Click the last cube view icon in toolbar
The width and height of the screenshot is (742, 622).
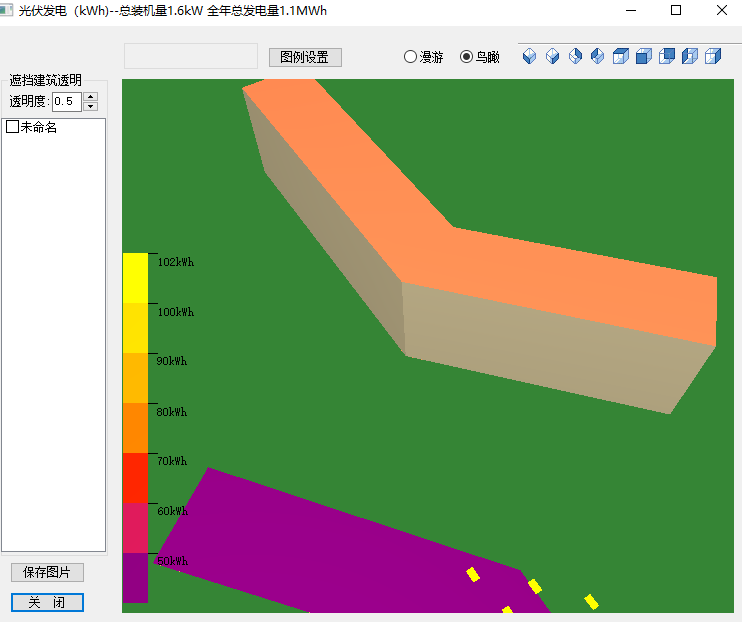coord(713,57)
